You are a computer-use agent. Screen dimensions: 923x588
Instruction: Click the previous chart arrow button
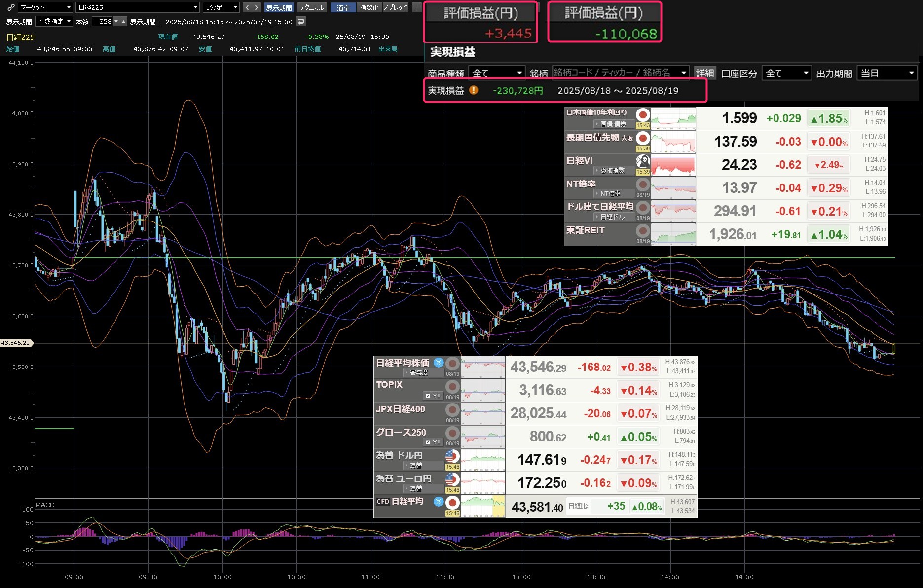(247, 7)
